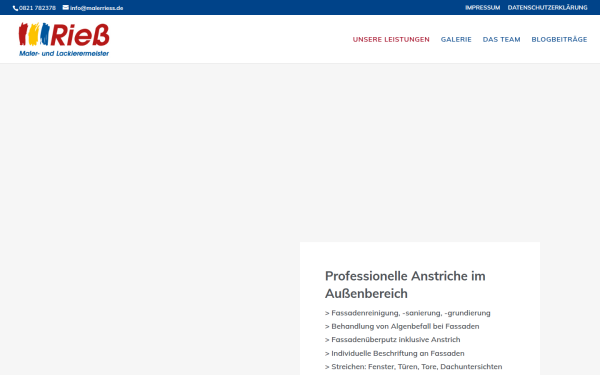Call the phone number 0821 782378
The image size is (600, 375).
pos(37,8)
